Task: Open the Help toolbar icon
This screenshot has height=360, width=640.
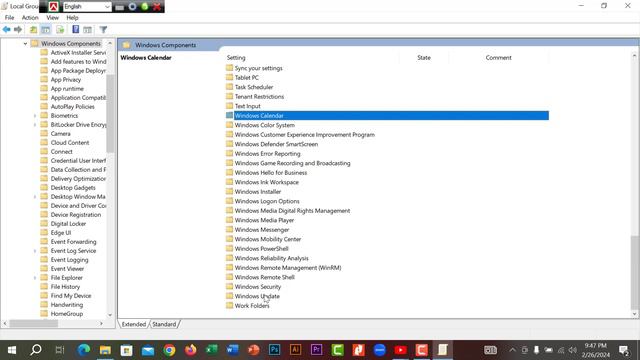Action: click(x=76, y=29)
